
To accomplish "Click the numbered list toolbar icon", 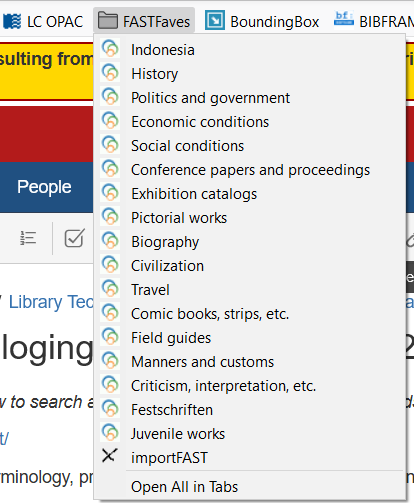I will pyautogui.click(x=28, y=238).
